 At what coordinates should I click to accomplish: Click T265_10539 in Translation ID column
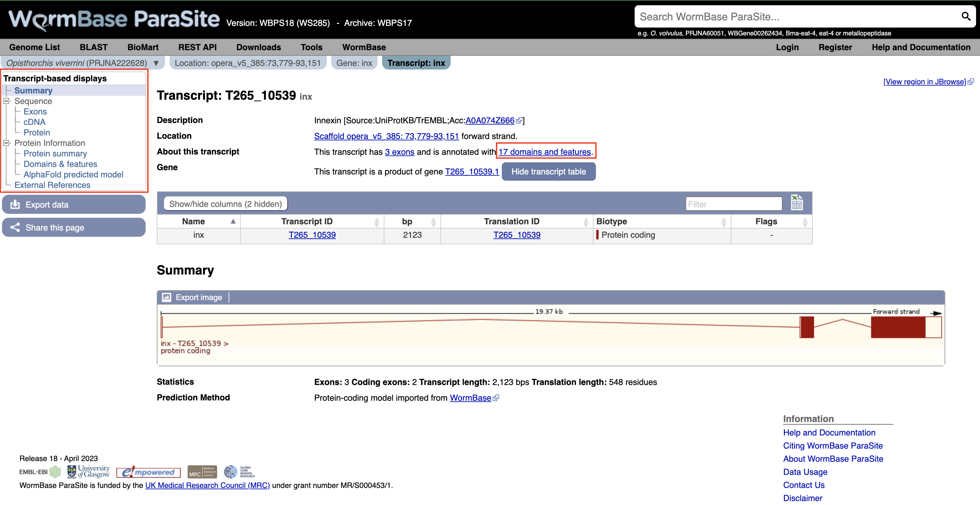pyautogui.click(x=517, y=234)
